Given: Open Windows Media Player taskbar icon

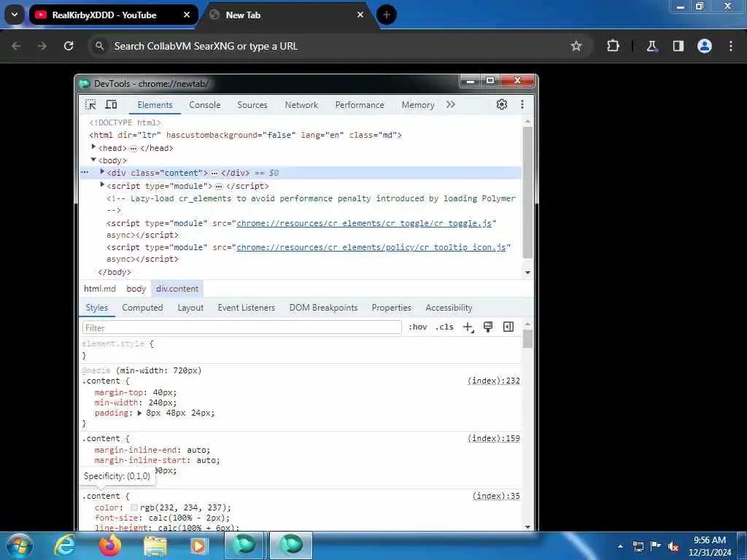Looking at the screenshot, I should coord(198,546).
